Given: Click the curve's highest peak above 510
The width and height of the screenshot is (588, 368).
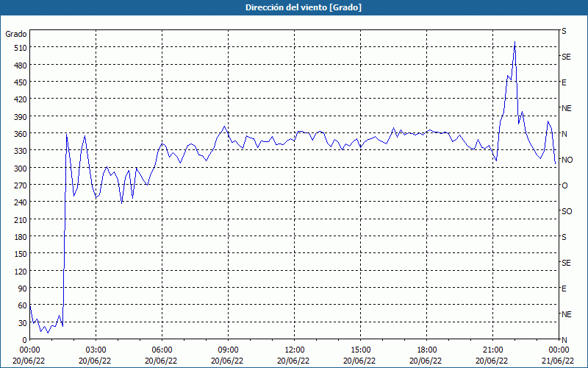Looking at the screenshot, I should click(514, 42).
